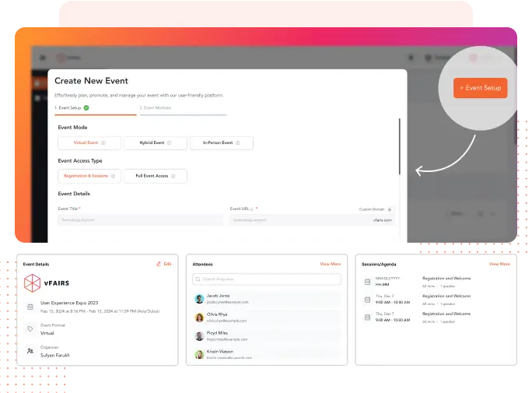
Task: Show info icon next to Hybrid Event
Action: (x=170, y=143)
